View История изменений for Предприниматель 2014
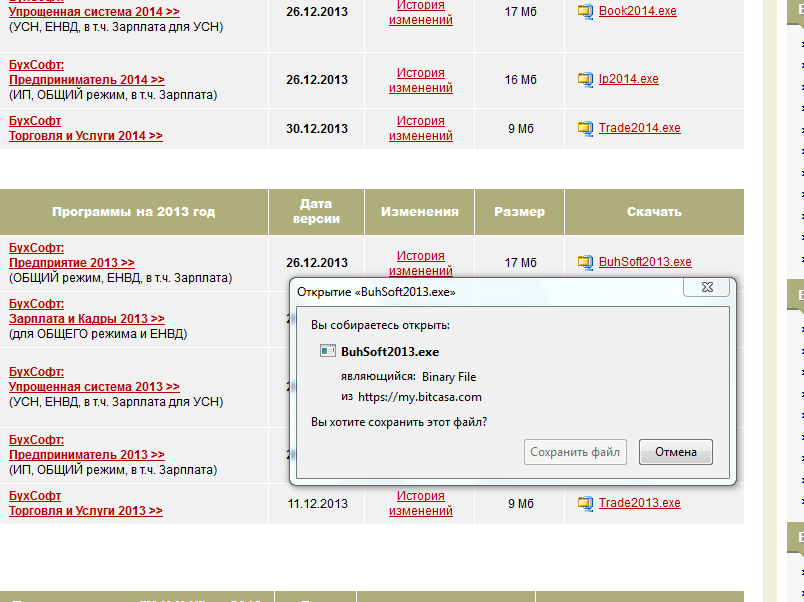The image size is (804, 602). (420, 81)
